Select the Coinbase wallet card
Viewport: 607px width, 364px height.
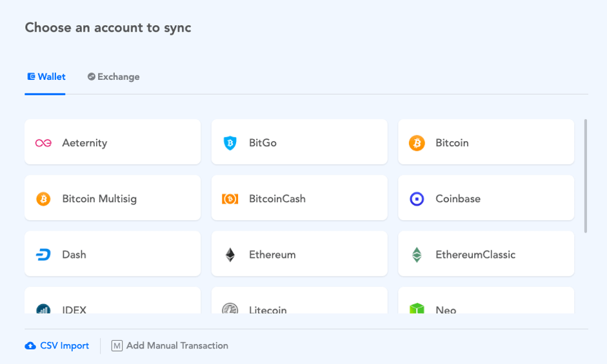pos(486,198)
